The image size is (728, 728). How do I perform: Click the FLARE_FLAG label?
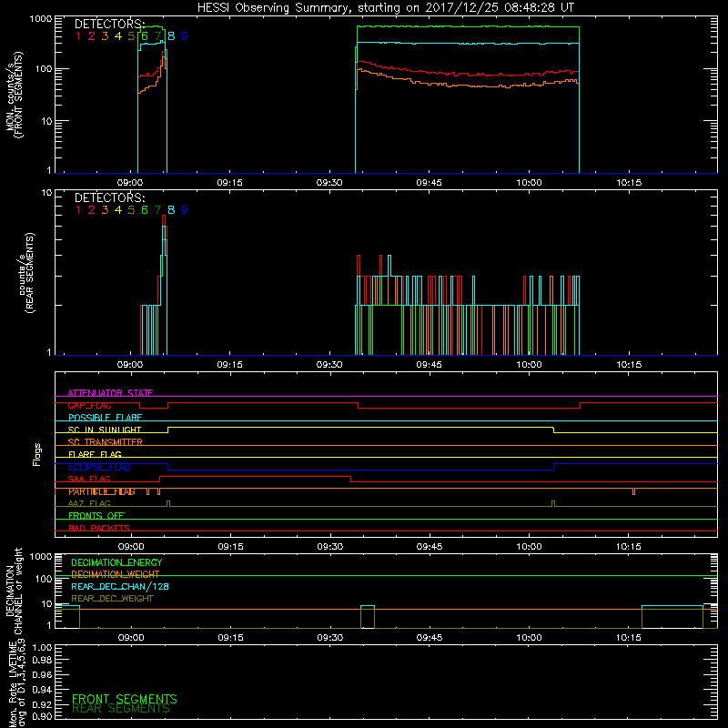coord(95,454)
